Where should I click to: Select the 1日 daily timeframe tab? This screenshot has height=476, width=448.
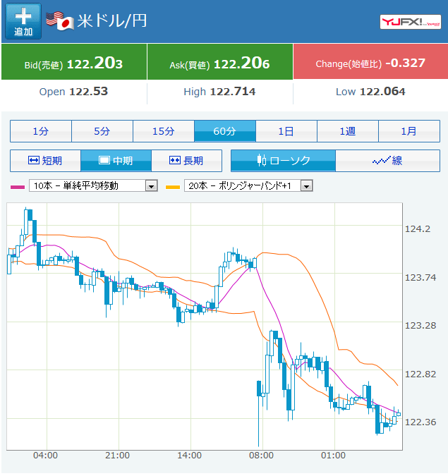point(286,131)
